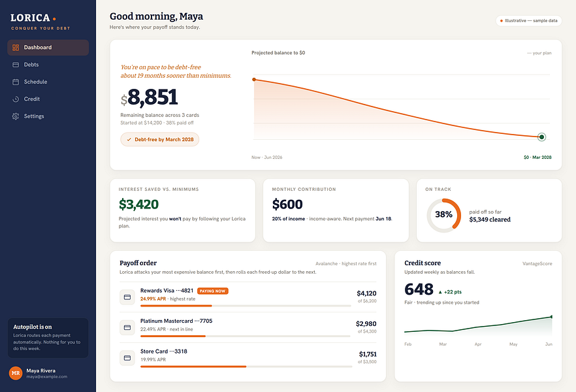The image size is (576, 392).
Task: Click the green $0 endpoint on chart
Action: point(541,137)
